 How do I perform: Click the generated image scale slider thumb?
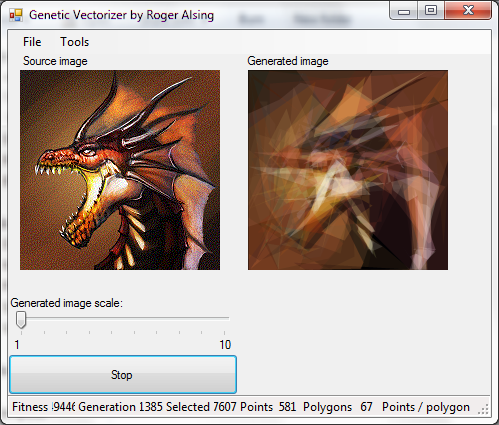21,320
